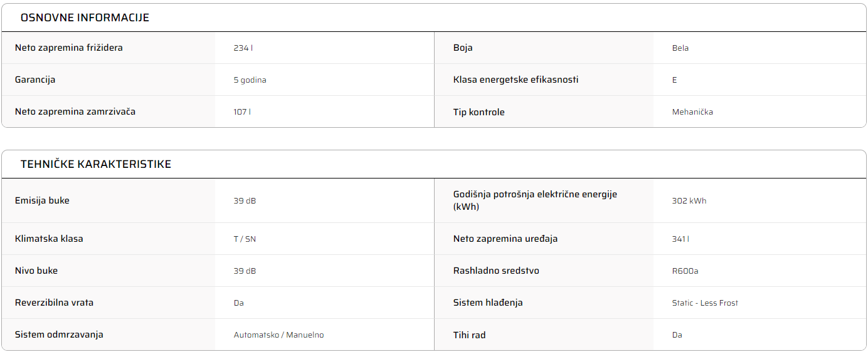
Task: Click the Mehanička control type value
Action: 692,112
